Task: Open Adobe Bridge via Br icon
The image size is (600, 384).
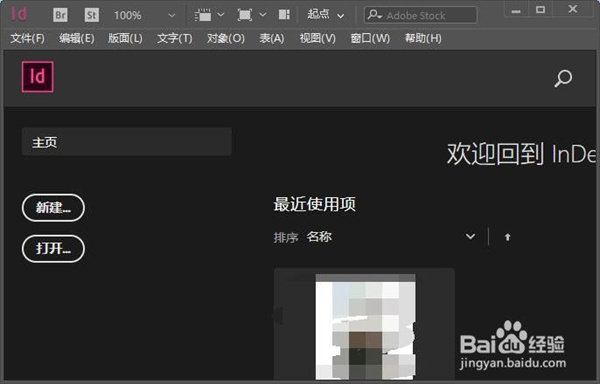Action: pyautogui.click(x=60, y=15)
